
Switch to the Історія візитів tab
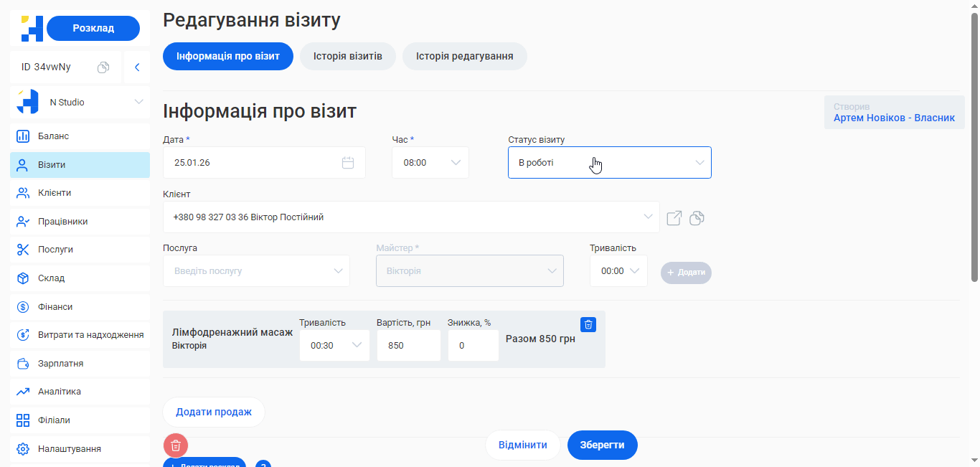point(348,55)
